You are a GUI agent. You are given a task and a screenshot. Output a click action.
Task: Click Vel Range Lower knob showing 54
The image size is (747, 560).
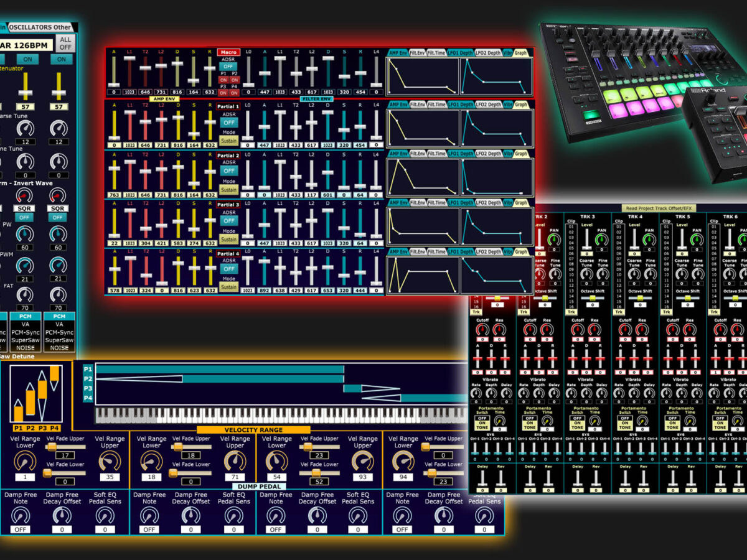(x=276, y=461)
